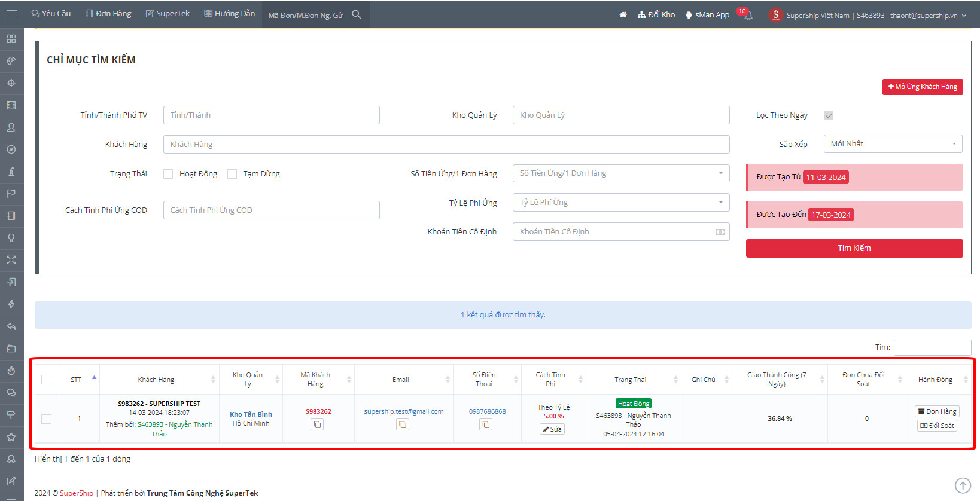This screenshot has width=980, height=501.
Task: Click the Tỉnh/Thành input field
Action: pos(272,115)
